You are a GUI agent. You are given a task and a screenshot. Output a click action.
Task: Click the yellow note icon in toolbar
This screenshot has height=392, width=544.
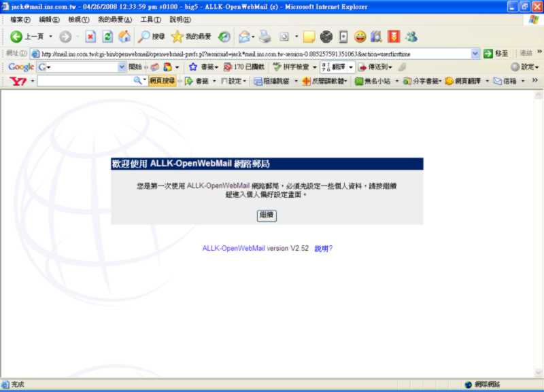[x=309, y=37]
